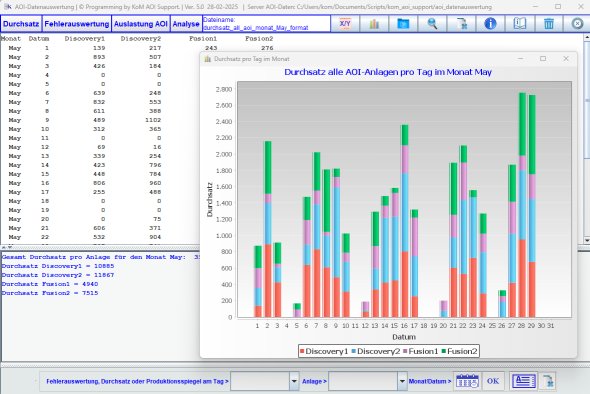The image size is (590, 394).
Task: Click the Fusion1 column header
Action: point(203,38)
